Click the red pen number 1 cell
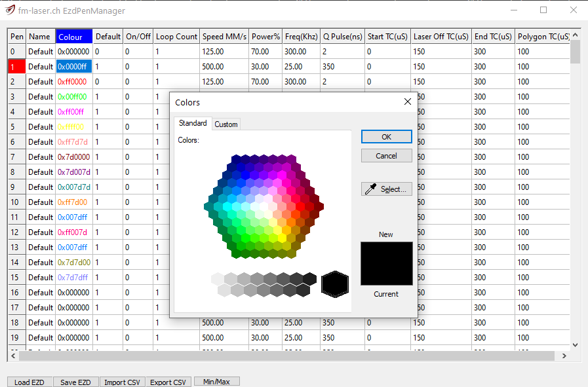588x387 pixels. point(17,67)
